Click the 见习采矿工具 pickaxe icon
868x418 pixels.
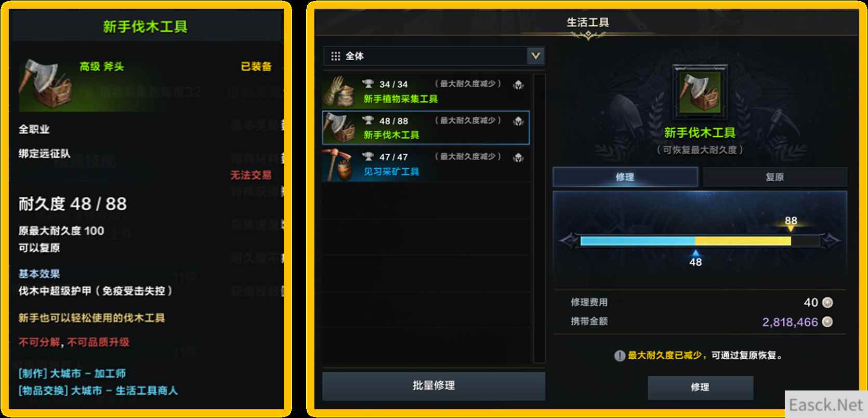pos(339,164)
